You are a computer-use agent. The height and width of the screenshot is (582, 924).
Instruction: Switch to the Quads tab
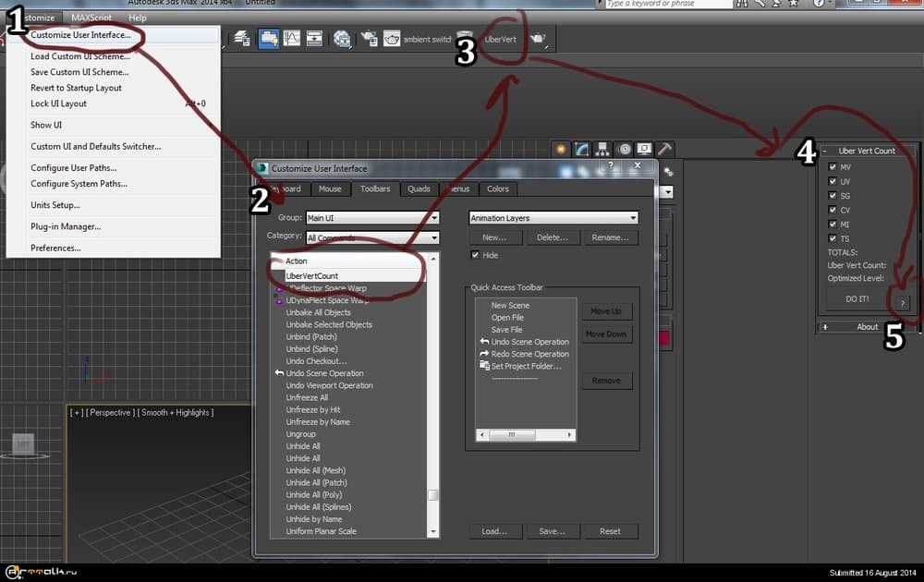[419, 189]
